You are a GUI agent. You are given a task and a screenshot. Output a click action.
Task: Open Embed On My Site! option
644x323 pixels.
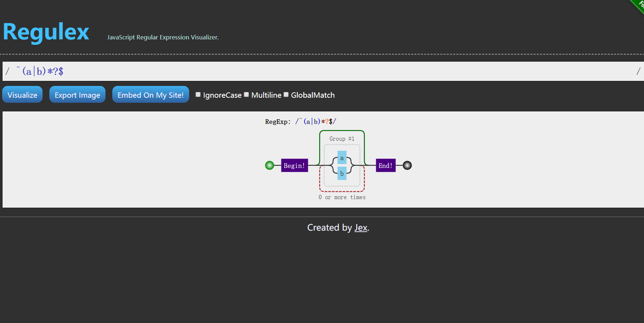click(x=151, y=95)
